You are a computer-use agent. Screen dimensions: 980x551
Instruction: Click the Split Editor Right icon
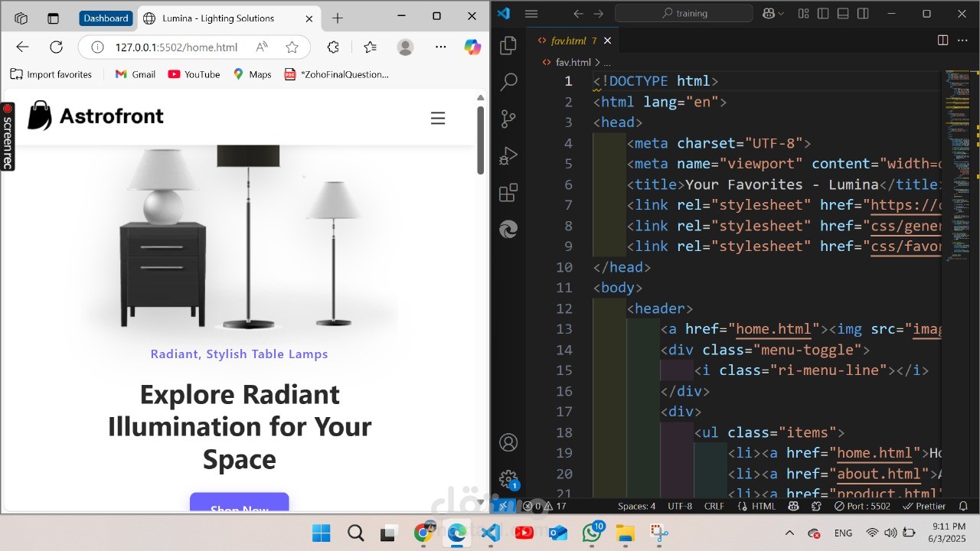[942, 40]
